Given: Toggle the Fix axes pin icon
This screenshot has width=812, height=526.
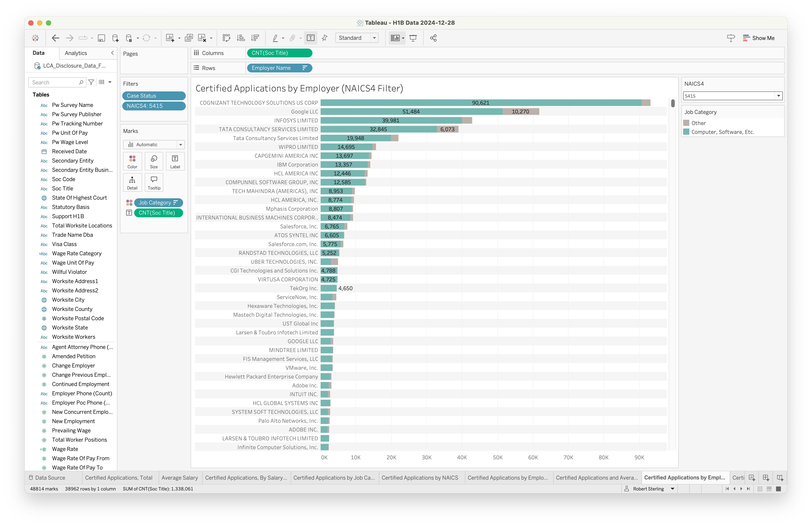Looking at the screenshot, I should pos(324,38).
